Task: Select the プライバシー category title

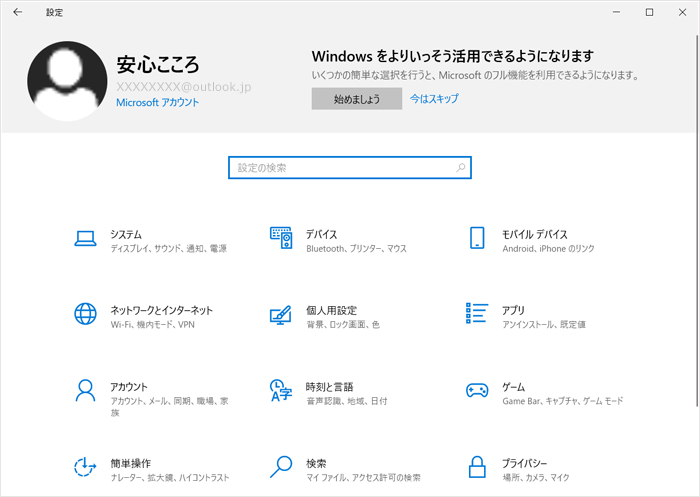Action: 524,463
